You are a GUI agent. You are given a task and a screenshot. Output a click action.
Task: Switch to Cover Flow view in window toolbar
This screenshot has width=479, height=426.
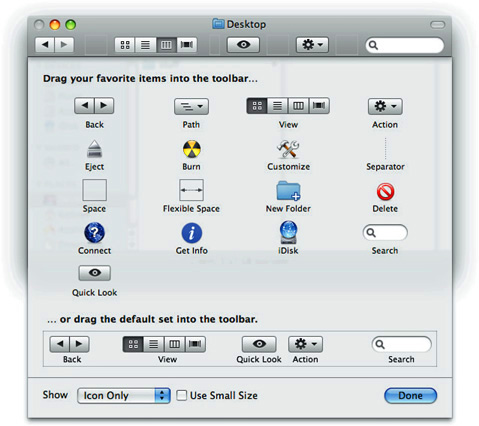click(x=187, y=45)
